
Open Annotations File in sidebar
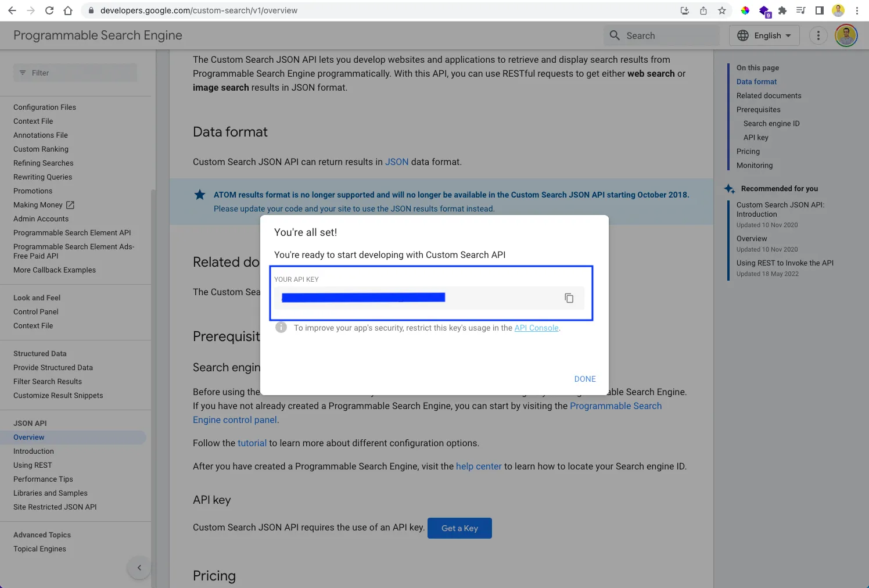pos(41,135)
